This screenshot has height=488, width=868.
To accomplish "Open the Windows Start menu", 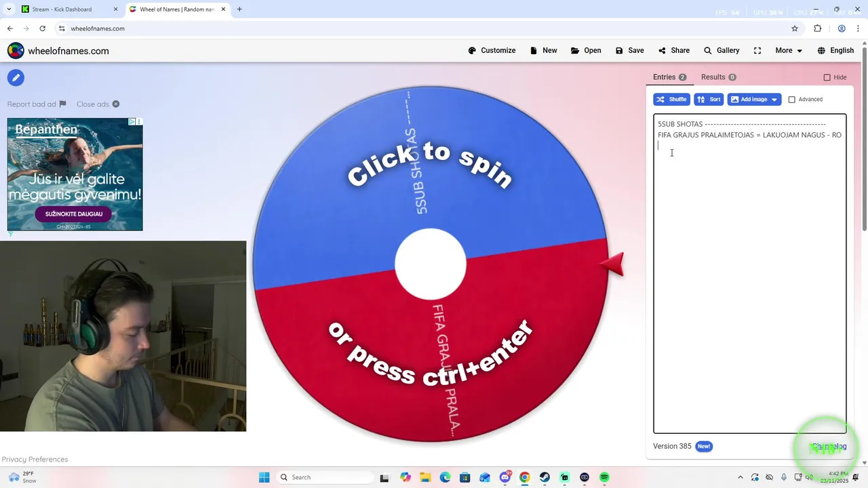I will pyautogui.click(x=264, y=477).
